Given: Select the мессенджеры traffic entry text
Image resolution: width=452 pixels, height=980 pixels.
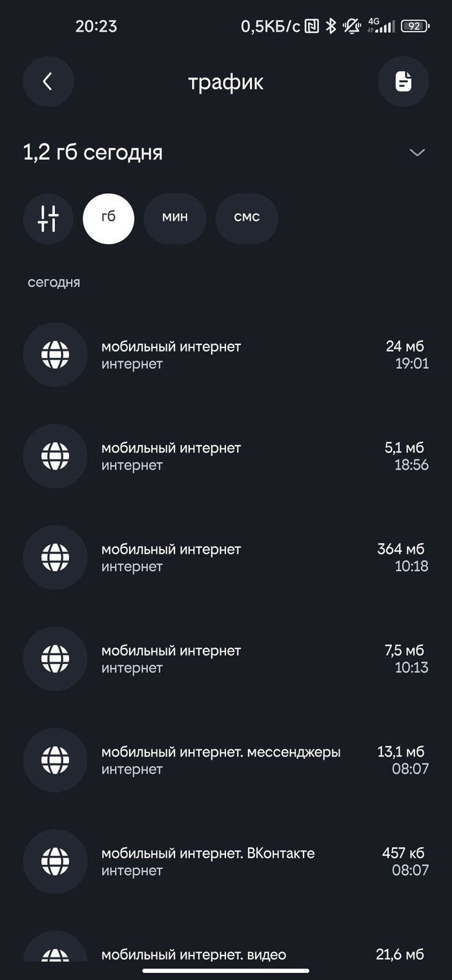Looking at the screenshot, I should point(221,753).
